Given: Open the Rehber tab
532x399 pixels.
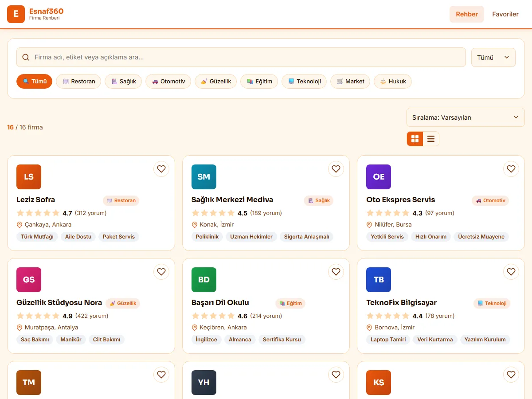Looking at the screenshot, I should 467,14.
